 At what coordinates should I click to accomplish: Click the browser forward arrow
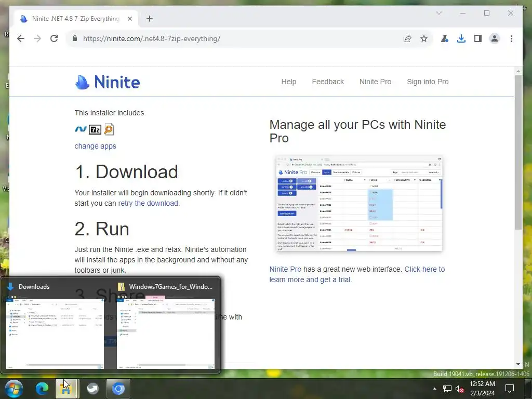[x=37, y=38]
